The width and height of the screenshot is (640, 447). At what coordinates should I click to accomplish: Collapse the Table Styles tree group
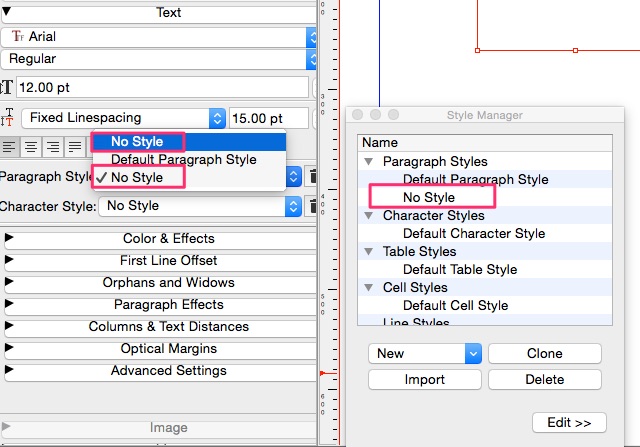click(x=369, y=252)
